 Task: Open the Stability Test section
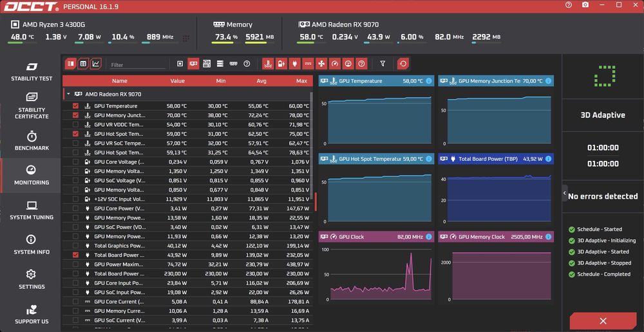(x=32, y=71)
